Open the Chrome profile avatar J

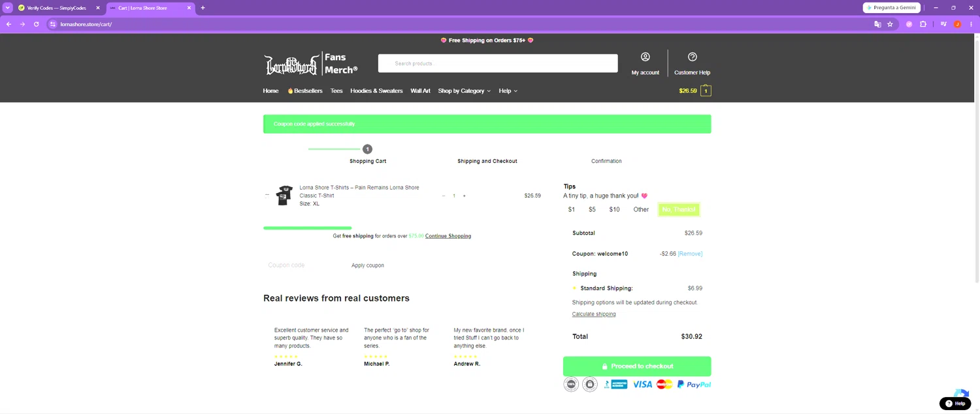[957, 24]
